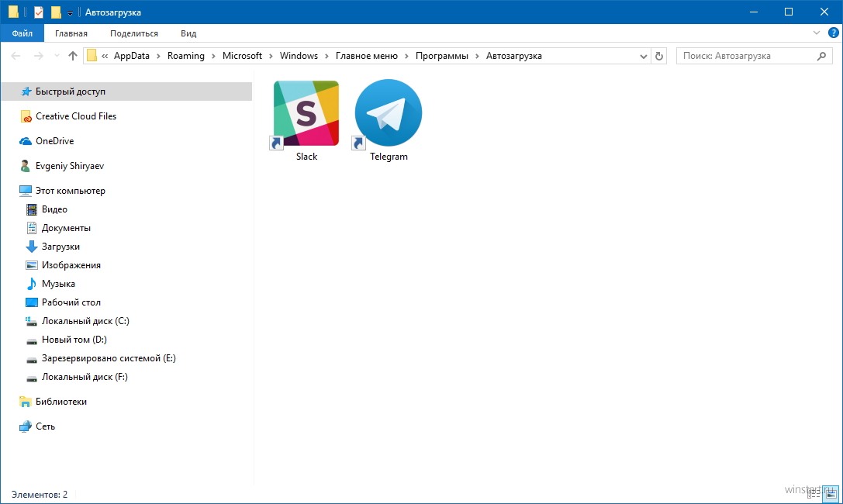This screenshot has width=843, height=504.
Task: Expand the ribbon with chevron
Action: pos(816,33)
